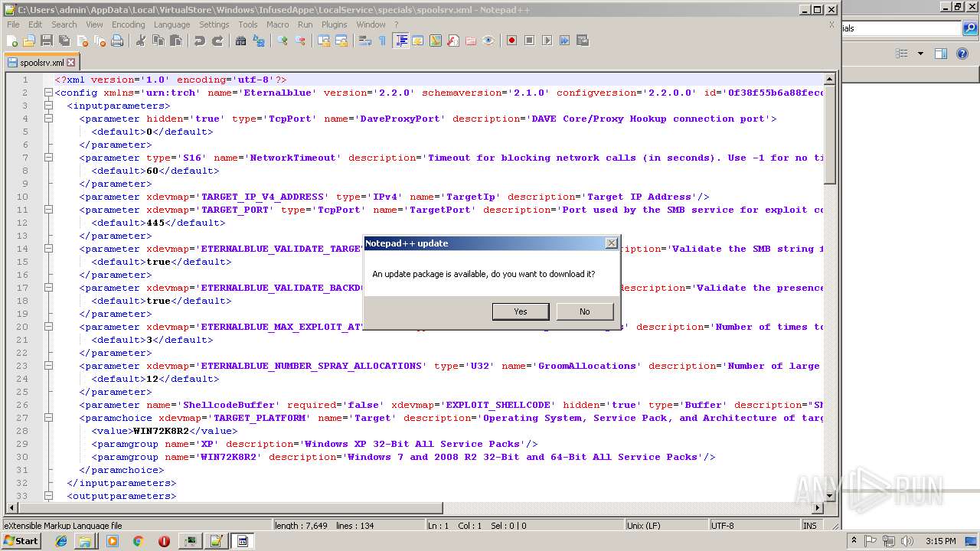Toggle synchronize horizontal scrolling icon
This screenshot has width=980, height=551.
tap(341, 41)
